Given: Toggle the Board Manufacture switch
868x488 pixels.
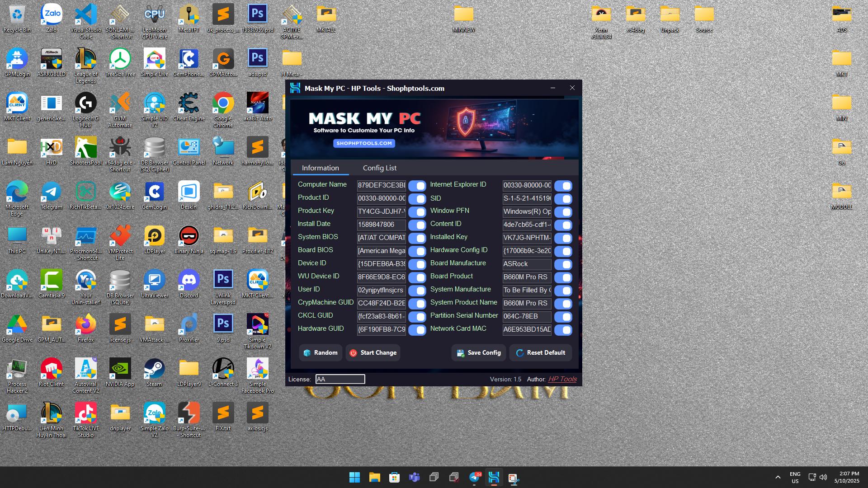Looking at the screenshot, I should coord(563,264).
